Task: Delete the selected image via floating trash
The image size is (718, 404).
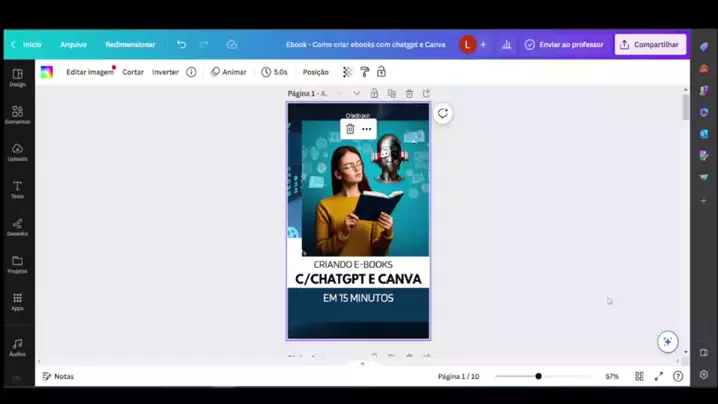Action: [350, 129]
